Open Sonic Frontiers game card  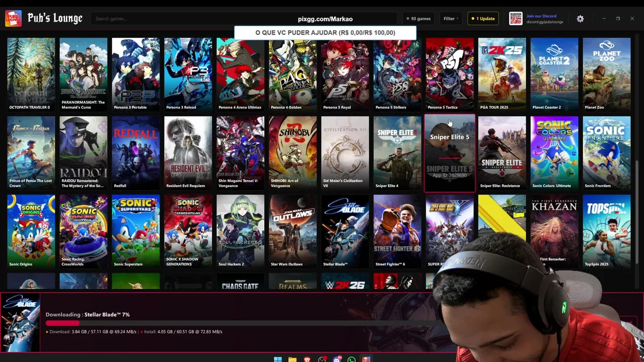[607, 153]
